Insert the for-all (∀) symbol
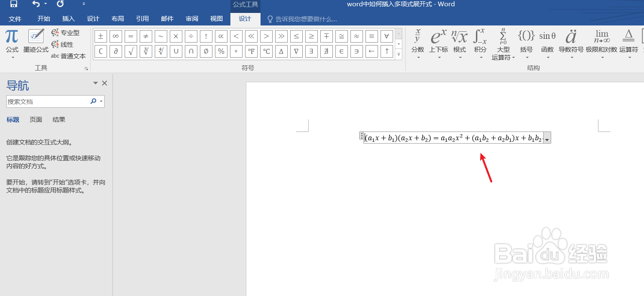Screen dimensions: 644x296 click(387, 36)
